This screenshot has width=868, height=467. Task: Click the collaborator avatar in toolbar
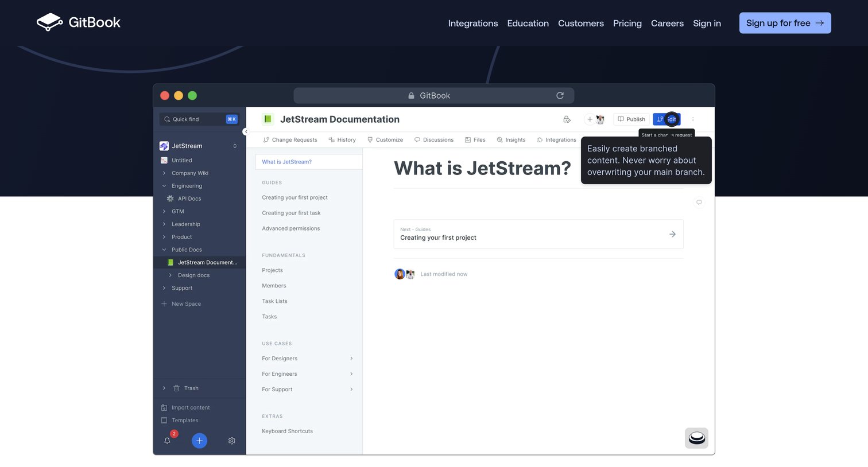pyautogui.click(x=600, y=119)
